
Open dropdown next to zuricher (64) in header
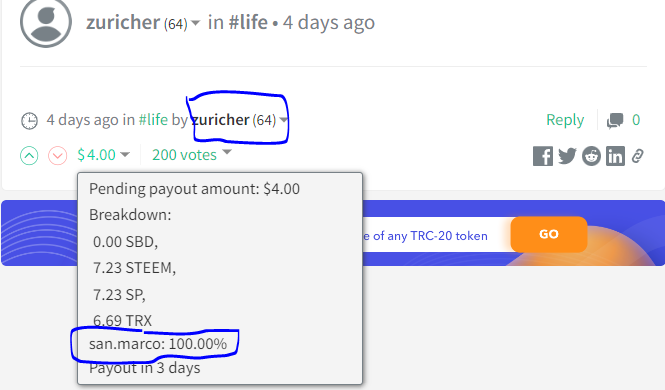[195, 23]
